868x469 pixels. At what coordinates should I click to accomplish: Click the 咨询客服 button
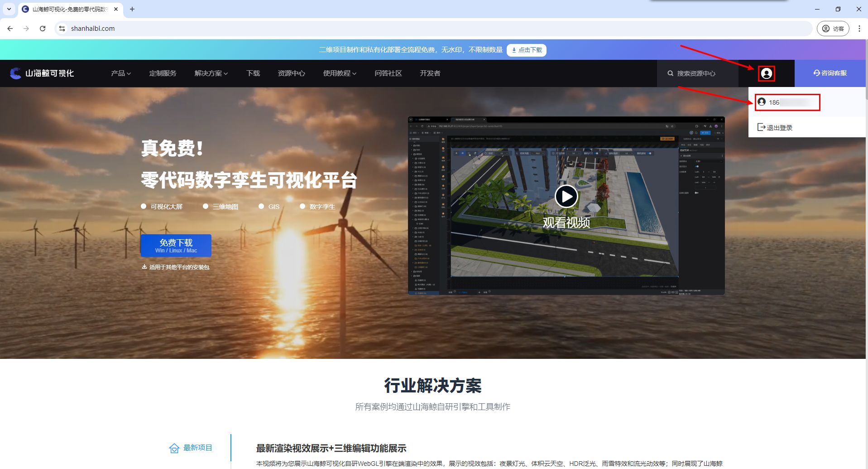(x=830, y=73)
